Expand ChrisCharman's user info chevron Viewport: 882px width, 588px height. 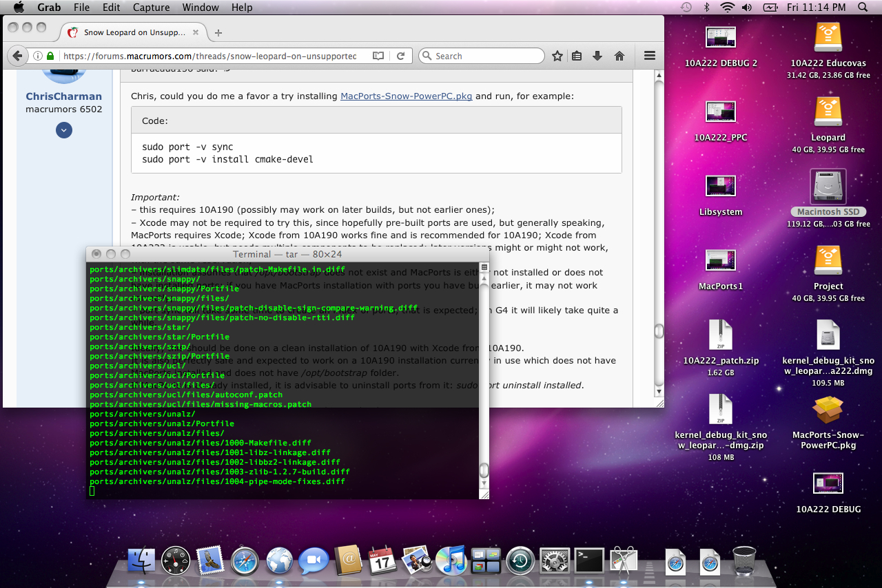click(64, 130)
